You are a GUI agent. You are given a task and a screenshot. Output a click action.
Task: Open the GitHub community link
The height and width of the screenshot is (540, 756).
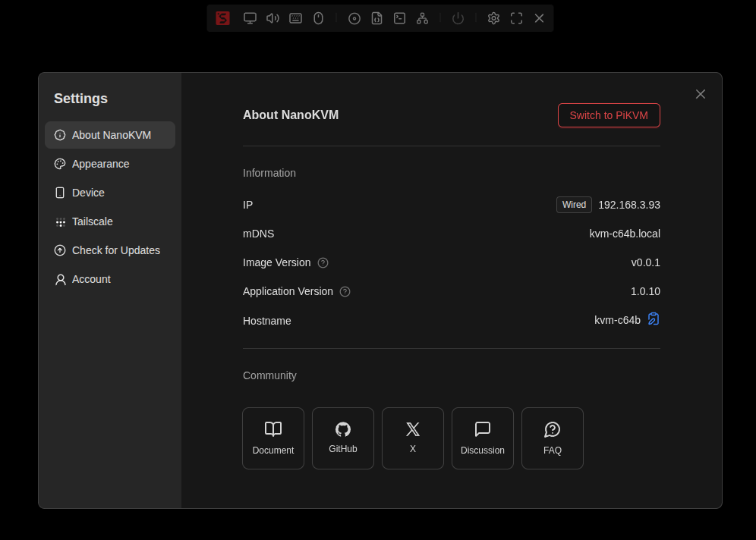point(343,438)
